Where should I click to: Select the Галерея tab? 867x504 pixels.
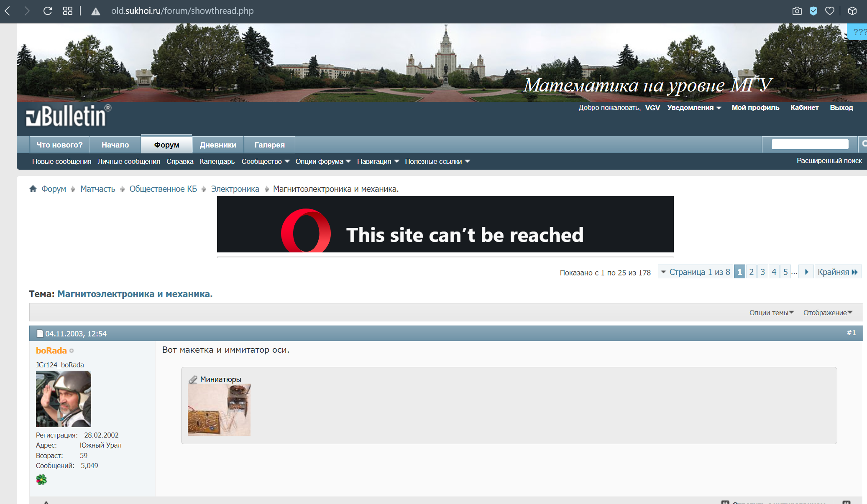click(x=269, y=145)
